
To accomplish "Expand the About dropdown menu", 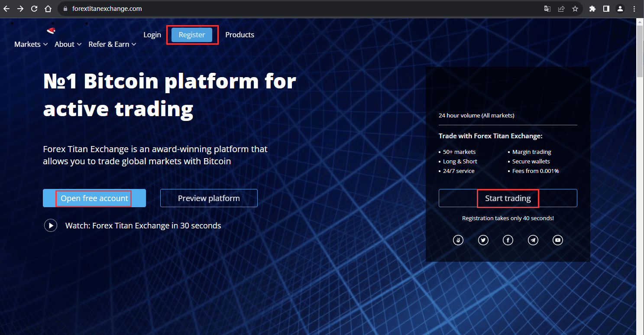I will coord(68,44).
